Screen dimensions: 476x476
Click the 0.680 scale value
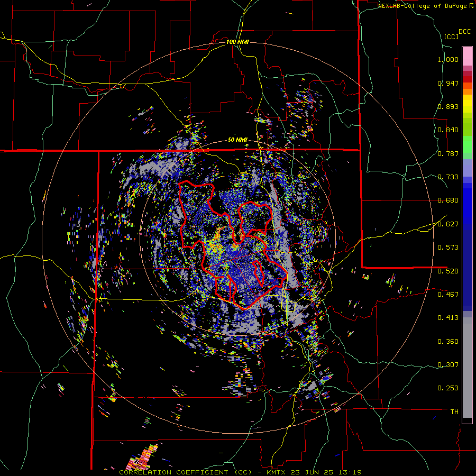448,200
